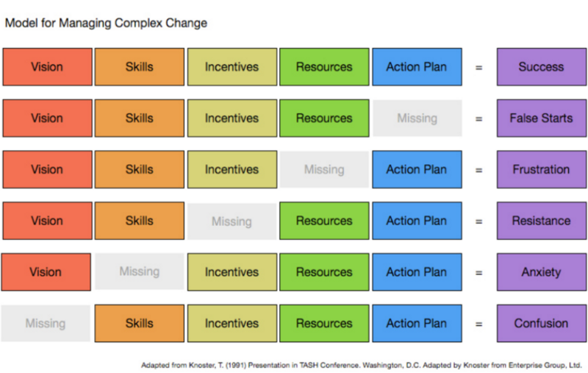Select the Confusion outcome box
588x373 pixels.
(x=542, y=324)
